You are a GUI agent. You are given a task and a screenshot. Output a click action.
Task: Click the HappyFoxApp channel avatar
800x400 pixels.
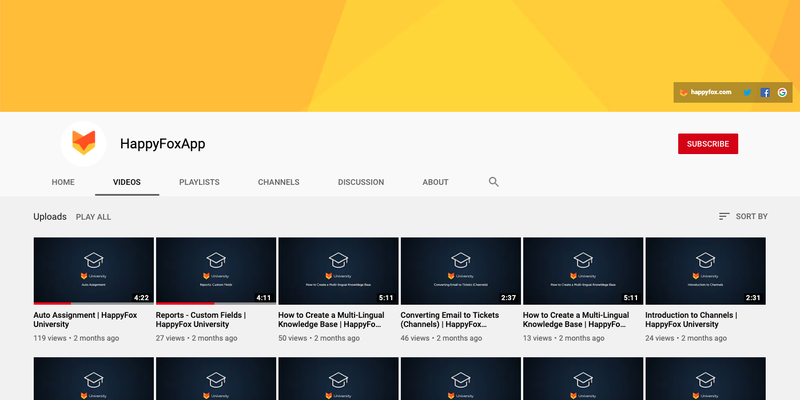click(x=84, y=144)
